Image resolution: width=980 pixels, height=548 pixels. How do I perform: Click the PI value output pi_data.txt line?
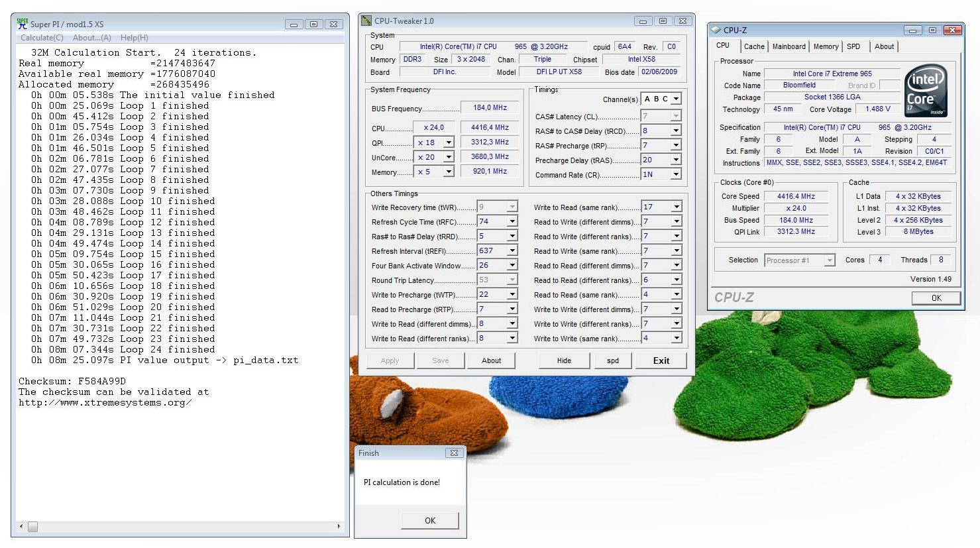pos(164,360)
